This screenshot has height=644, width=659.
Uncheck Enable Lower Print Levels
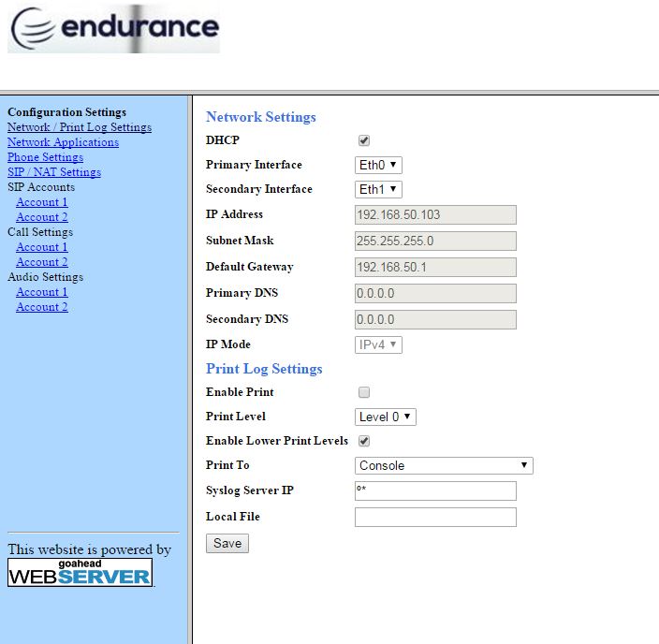(x=364, y=441)
